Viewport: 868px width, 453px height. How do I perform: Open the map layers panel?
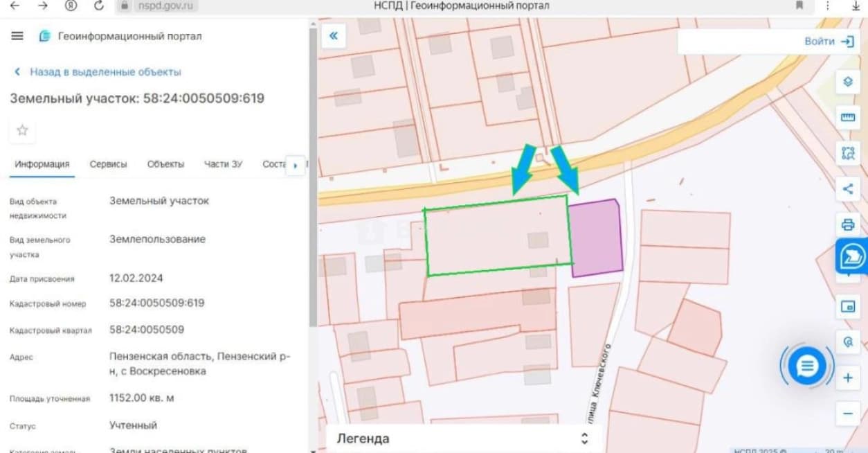coord(848,82)
